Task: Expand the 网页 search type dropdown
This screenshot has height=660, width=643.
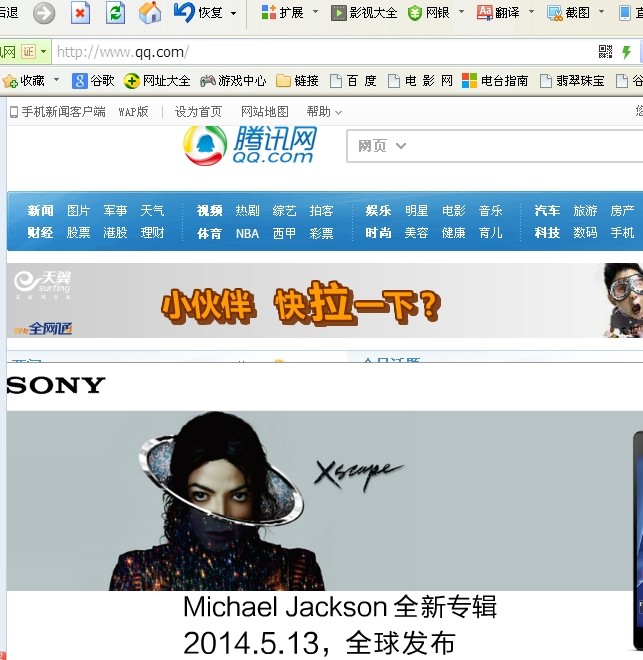Action: coord(382,146)
